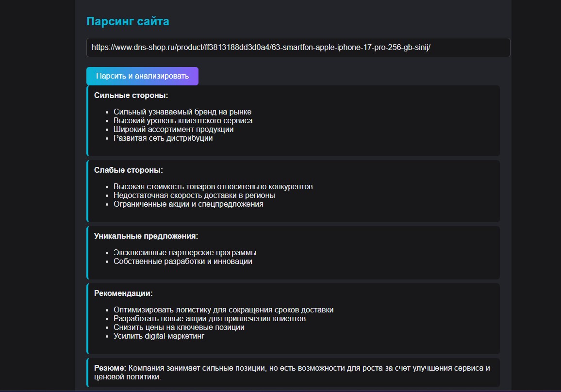Click 'Ограниченные акции и спецпредложения' item
561x392 pixels.
(188, 204)
